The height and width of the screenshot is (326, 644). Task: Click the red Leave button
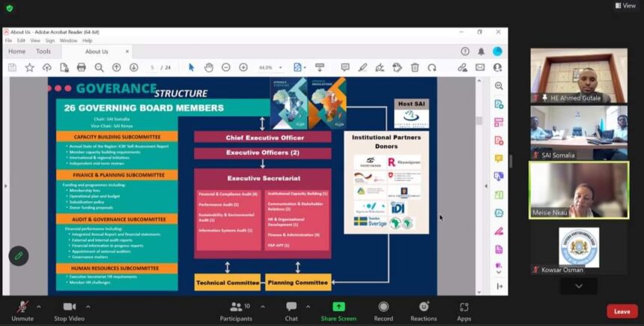point(622,311)
